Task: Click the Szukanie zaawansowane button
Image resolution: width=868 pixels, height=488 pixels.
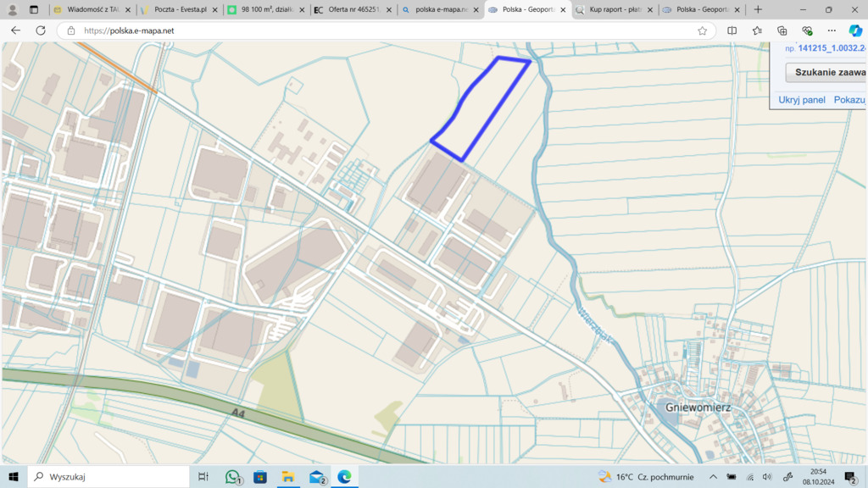Action: pyautogui.click(x=829, y=73)
